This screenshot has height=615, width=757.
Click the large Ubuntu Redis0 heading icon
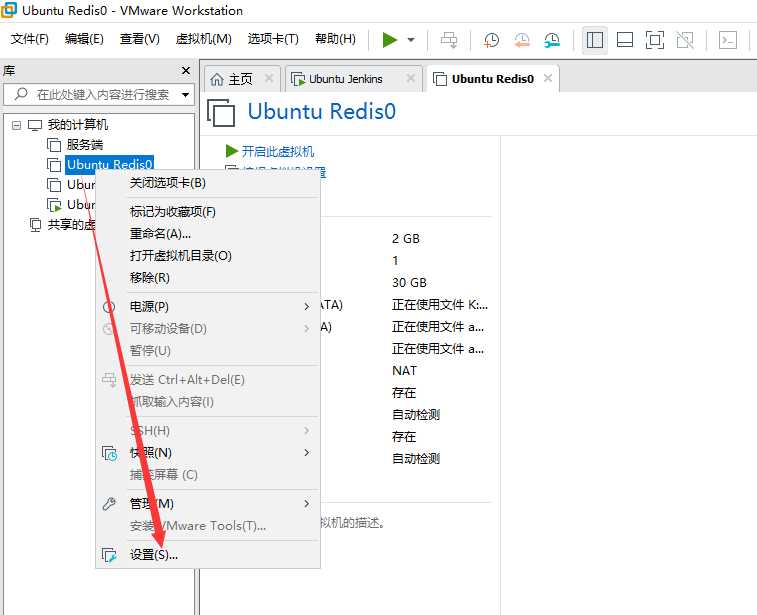point(221,112)
